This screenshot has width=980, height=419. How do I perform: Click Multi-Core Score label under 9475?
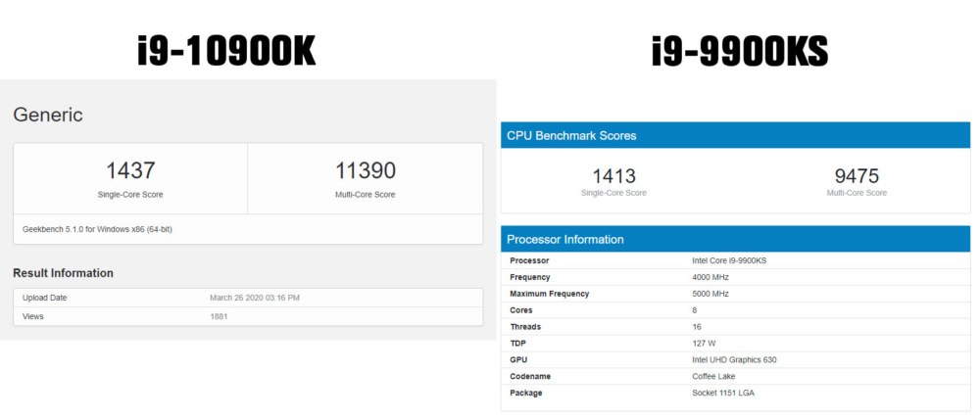[857, 193]
